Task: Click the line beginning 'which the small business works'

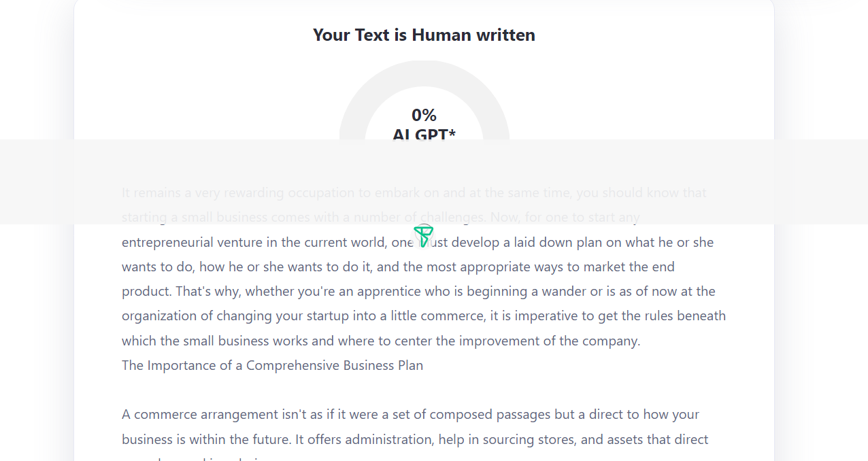Action: click(x=381, y=341)
